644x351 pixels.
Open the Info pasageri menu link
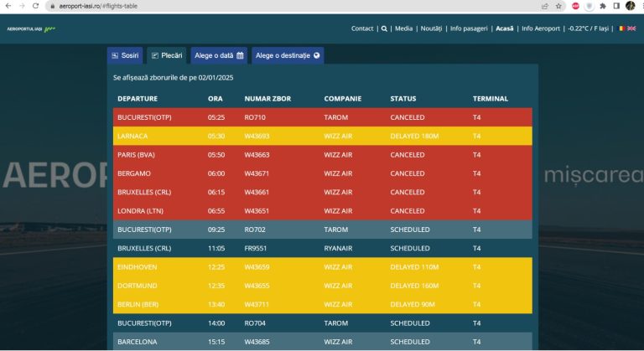469,28
